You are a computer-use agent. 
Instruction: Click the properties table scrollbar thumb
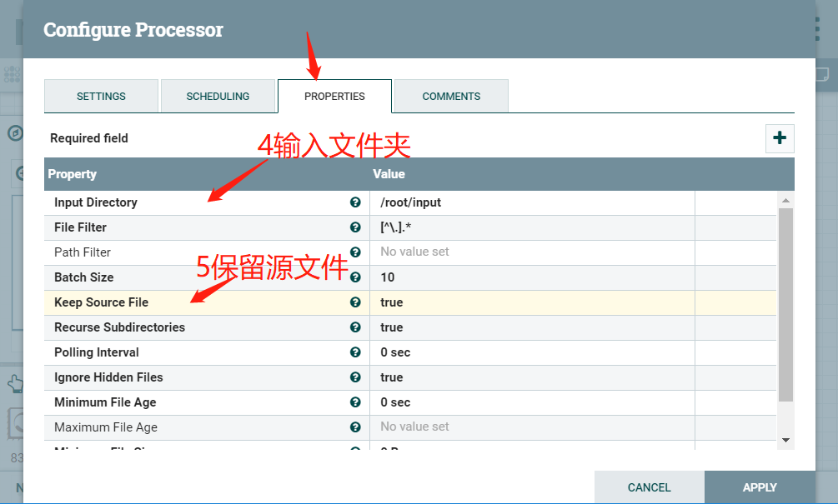[x=785, y=304]
